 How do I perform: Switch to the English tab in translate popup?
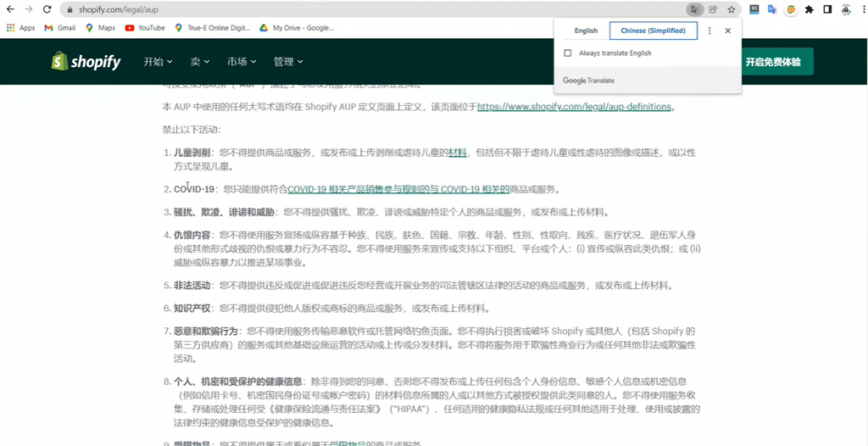point(586,31)
